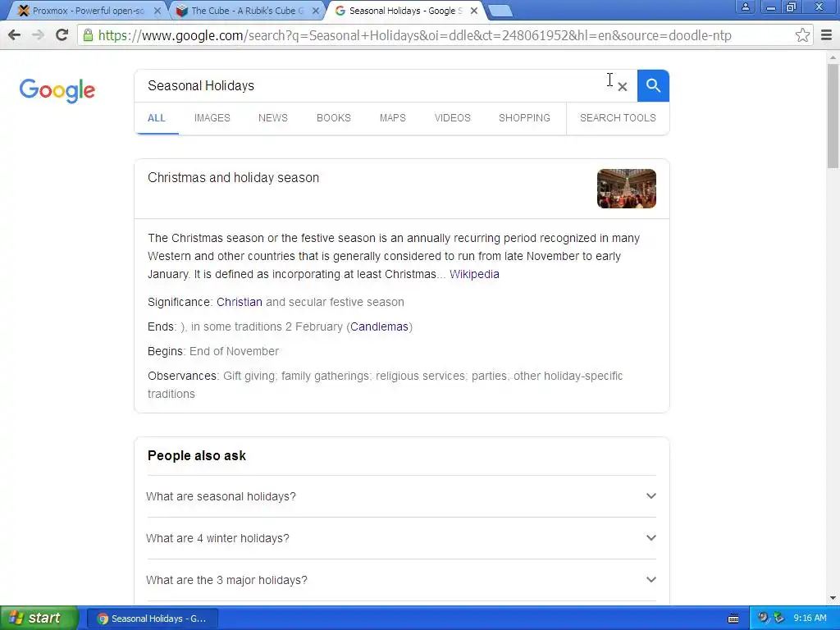Close the Seasonal Holidays tab

[x=474, y=11]
